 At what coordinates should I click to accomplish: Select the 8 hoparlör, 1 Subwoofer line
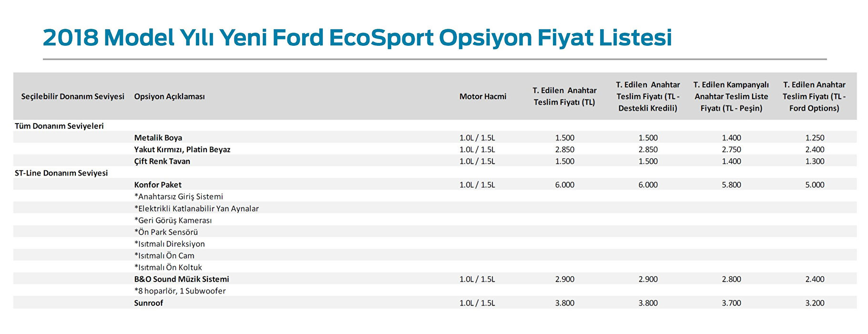click(x=180, y=291)
